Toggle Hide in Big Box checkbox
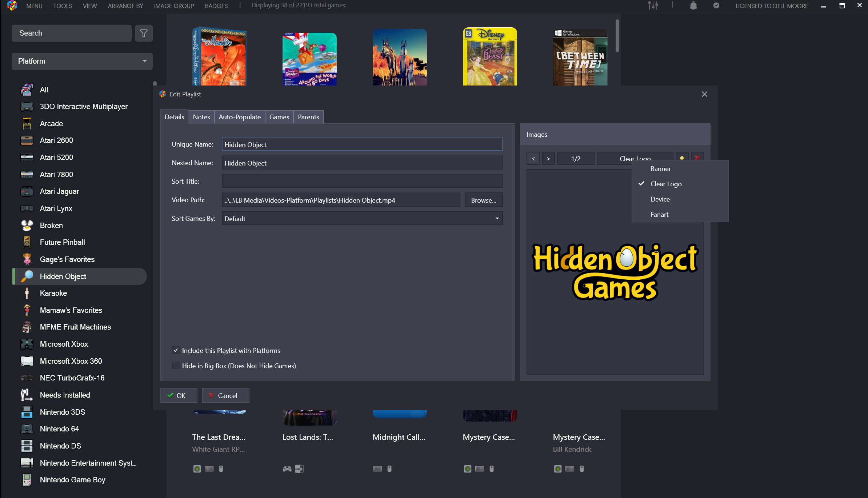 [x=176, y=366]
